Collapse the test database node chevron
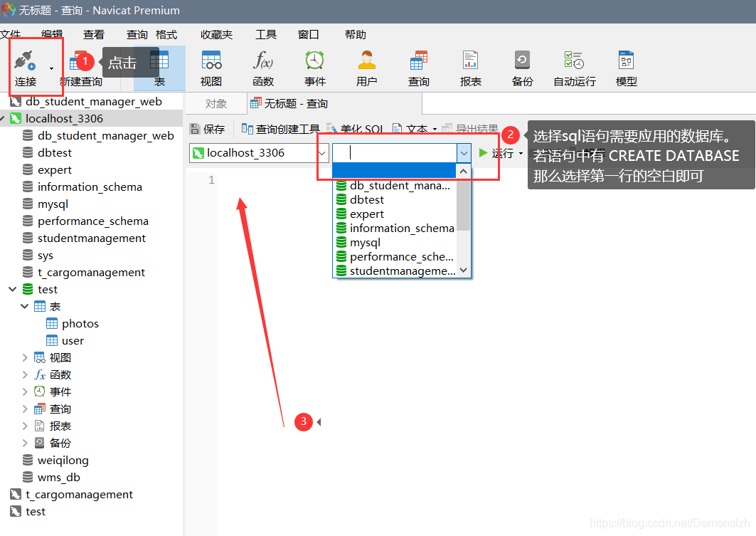Screen dimensions: 756x536 [x=13, y=289]
